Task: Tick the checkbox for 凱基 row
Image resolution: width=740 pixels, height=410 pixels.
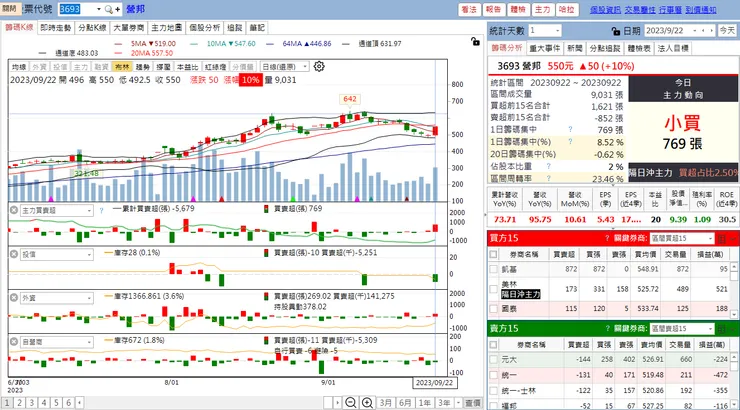Action: (494, 269)
